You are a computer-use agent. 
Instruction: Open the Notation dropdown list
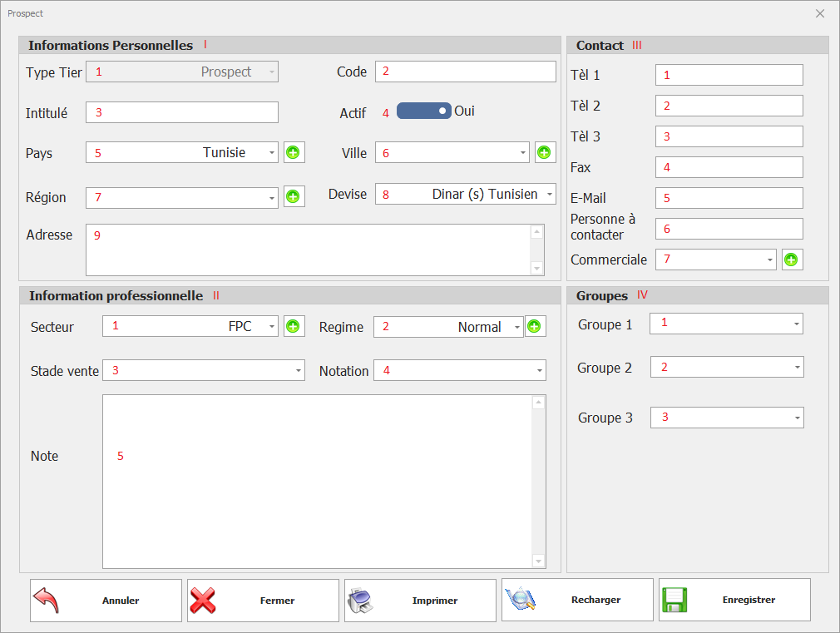[x=539, y=371]
